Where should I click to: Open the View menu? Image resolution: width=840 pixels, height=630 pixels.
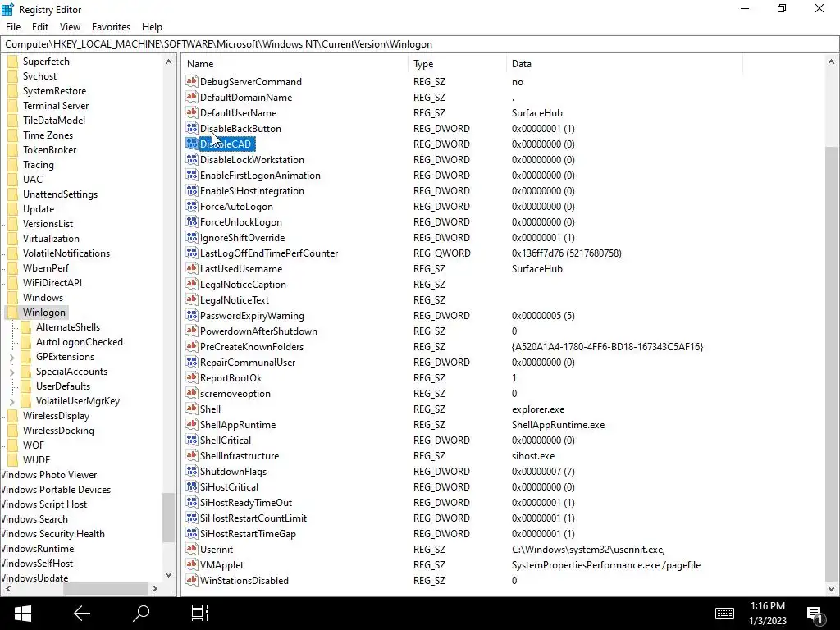[x=71, y=27]
